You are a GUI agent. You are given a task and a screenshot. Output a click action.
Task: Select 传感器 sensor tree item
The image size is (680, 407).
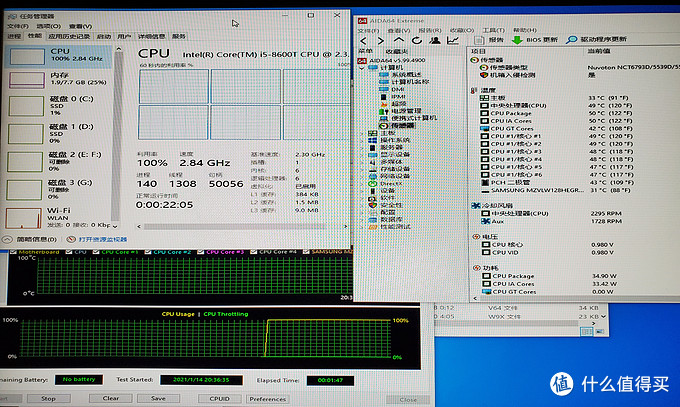(398, 125)
